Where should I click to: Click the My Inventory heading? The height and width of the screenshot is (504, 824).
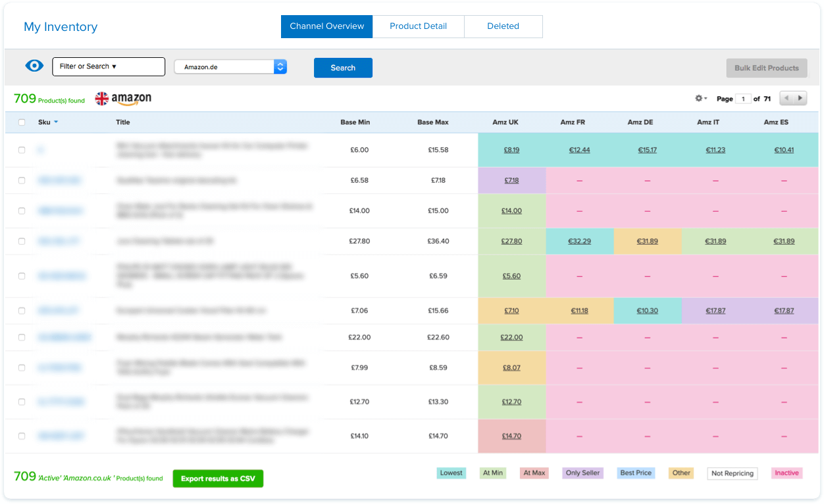[61, 27]
